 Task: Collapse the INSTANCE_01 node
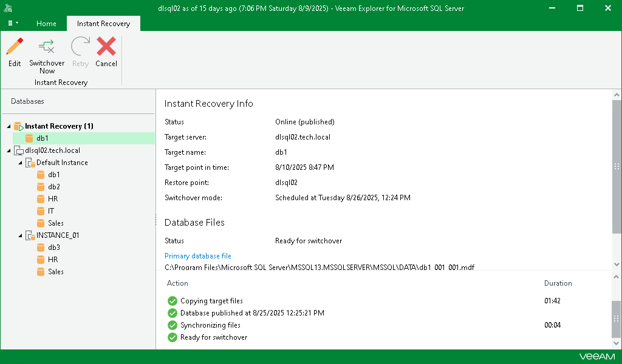(20, 235)
